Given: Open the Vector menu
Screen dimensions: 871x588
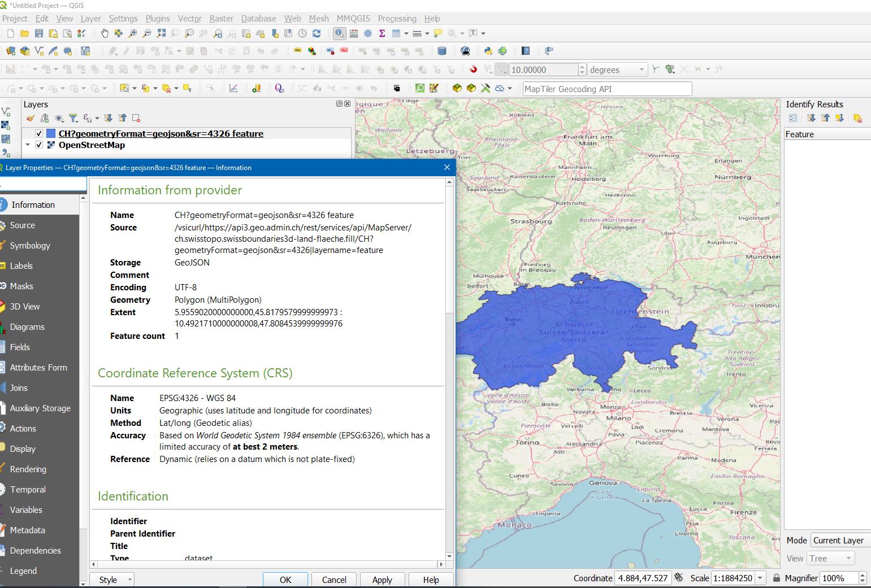Looking at the screenshot, I should pyautogui.click(x=189, y=18).
